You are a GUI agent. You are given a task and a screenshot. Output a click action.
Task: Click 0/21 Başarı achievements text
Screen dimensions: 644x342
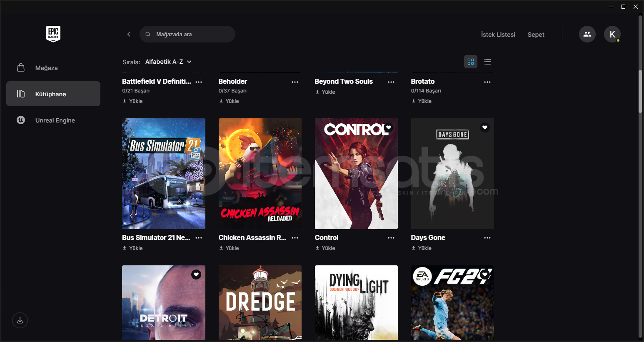click(136, 91)
